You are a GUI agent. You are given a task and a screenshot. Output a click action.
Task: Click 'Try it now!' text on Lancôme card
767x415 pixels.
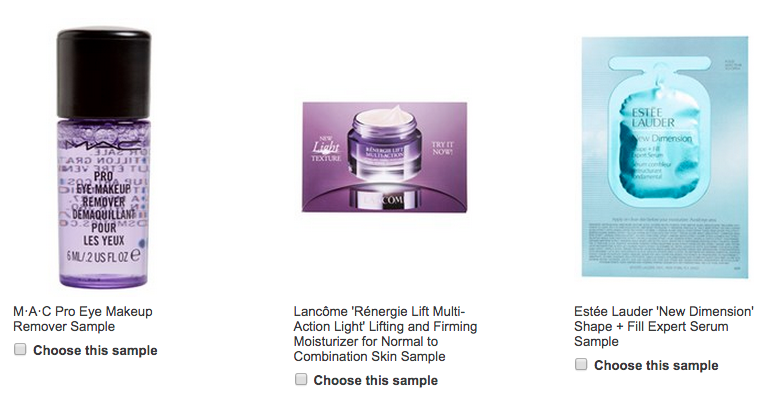[442, 148]
